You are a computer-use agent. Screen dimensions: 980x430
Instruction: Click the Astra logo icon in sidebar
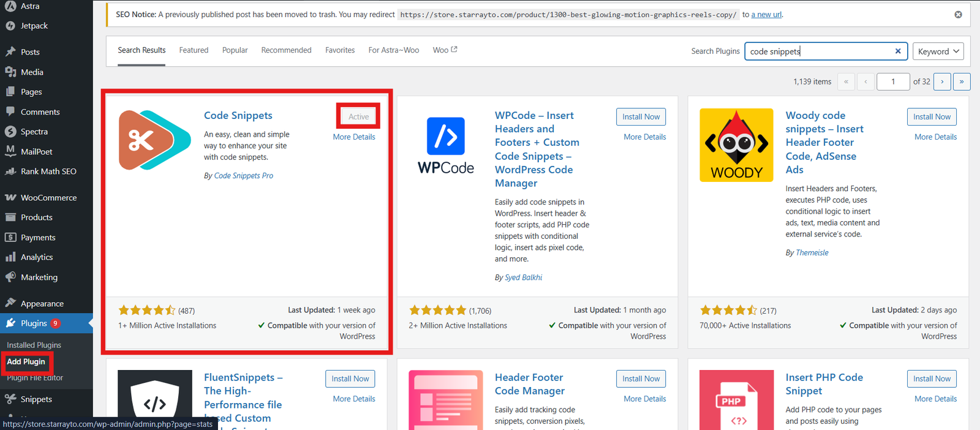point(10,6)
